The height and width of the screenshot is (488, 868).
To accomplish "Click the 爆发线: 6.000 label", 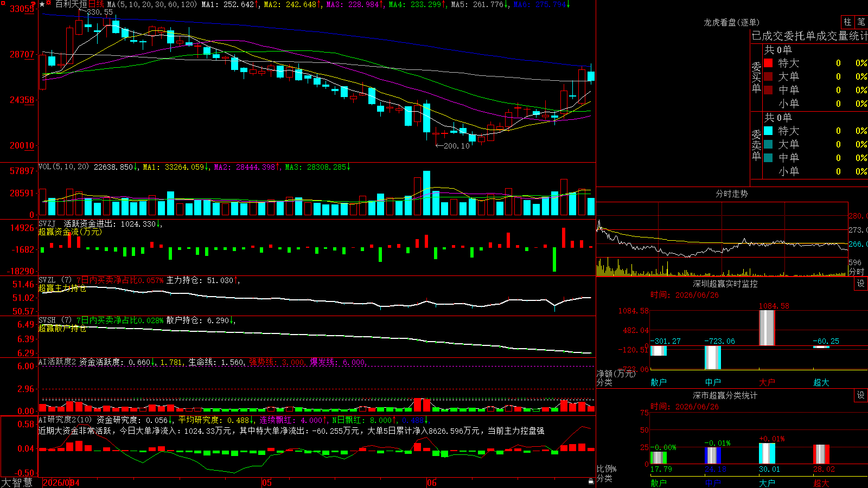I will 339,362.
